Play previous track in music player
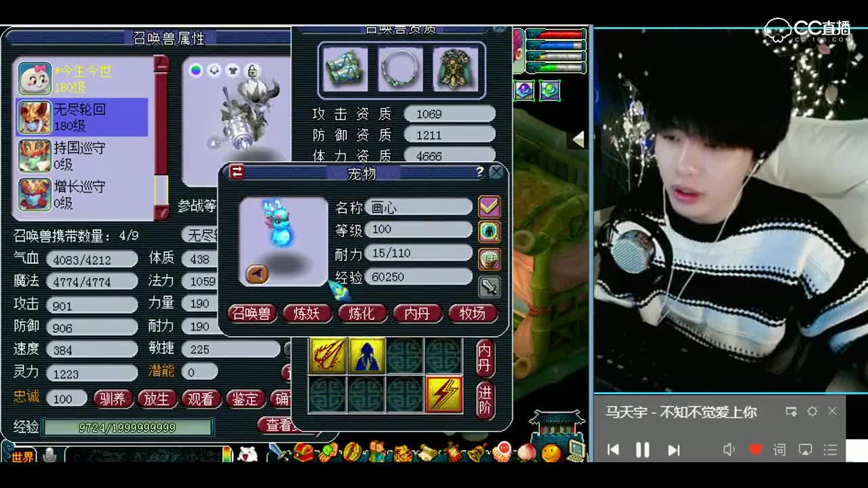Screen dimensions: 868x488 click(x=613, y=450)
